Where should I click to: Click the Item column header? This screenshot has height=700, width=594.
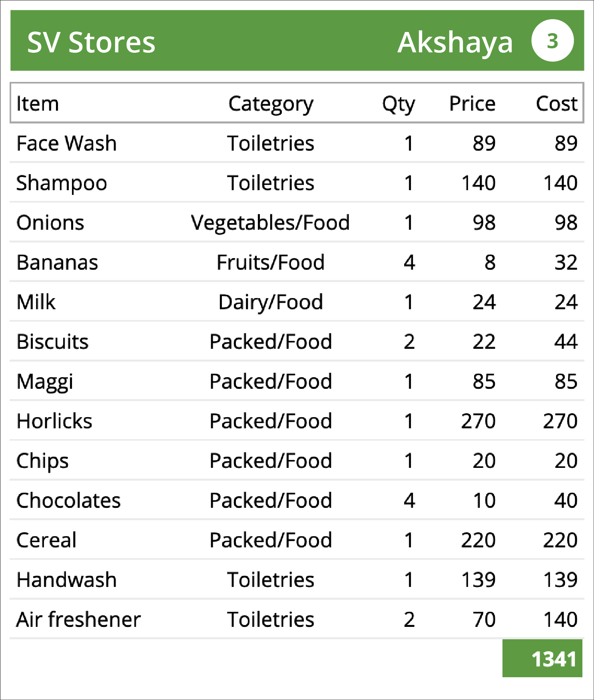click(x=38, y=103)
